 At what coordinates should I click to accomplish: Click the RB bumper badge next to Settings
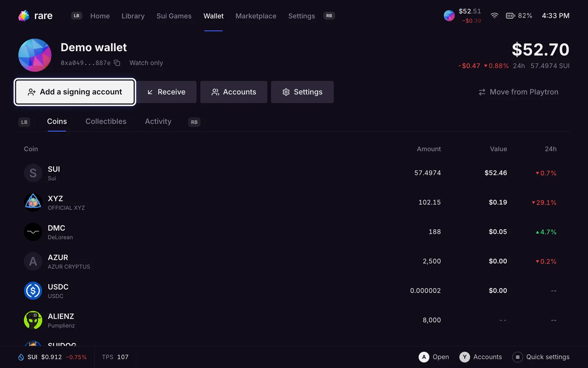329,16
